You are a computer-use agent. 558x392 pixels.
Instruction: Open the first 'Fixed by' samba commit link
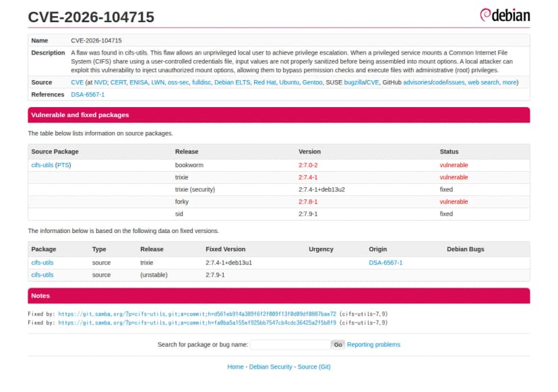(x=197, y=314)
